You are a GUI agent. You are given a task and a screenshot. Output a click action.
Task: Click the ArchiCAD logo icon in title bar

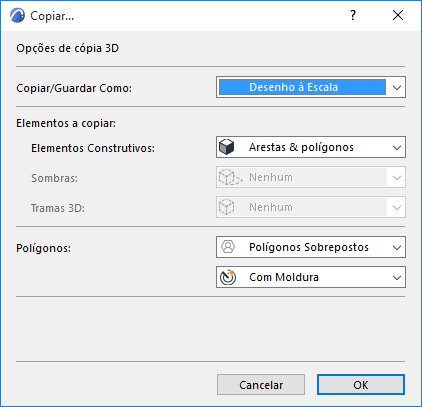coord(17,15)
